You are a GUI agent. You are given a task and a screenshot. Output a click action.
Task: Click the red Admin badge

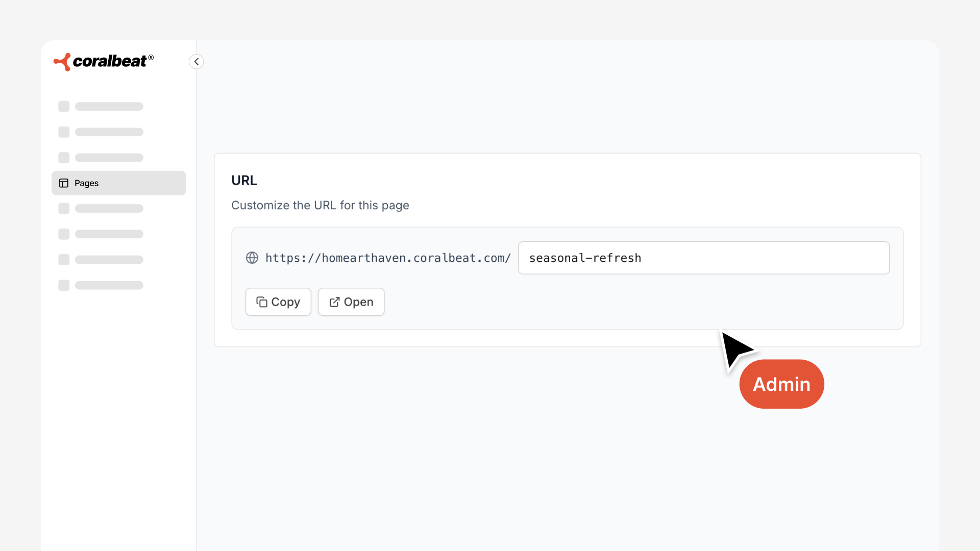pyautogui.click(x=781, y=384)
